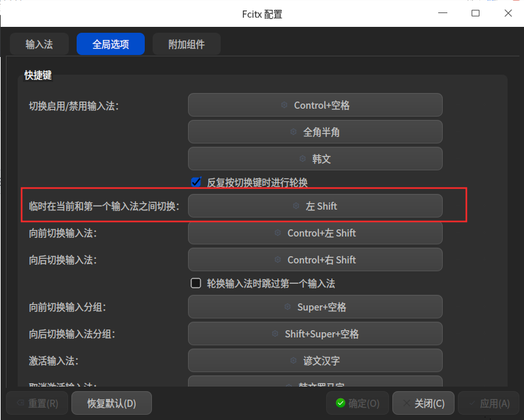Image resolution: width=524 pixels, height=420 pixels.
Task: Select the 全局选项 tab
Action: pos(111,44)
